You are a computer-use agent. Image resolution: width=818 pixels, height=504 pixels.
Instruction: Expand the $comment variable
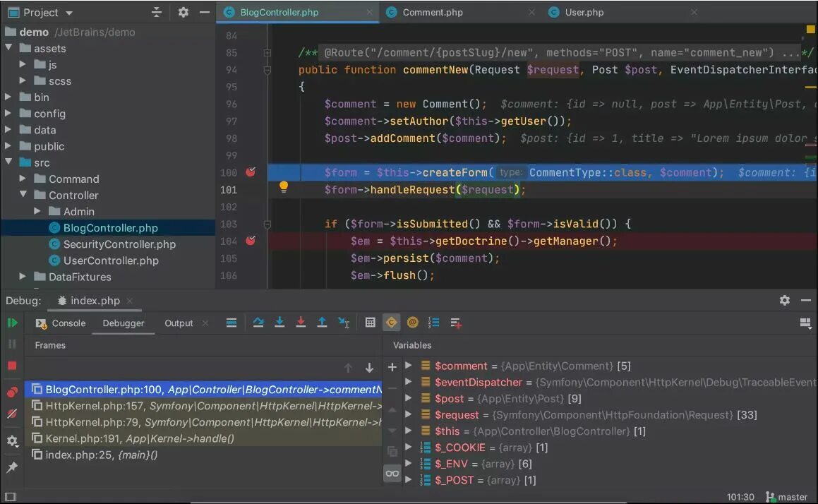pos(409,366)
